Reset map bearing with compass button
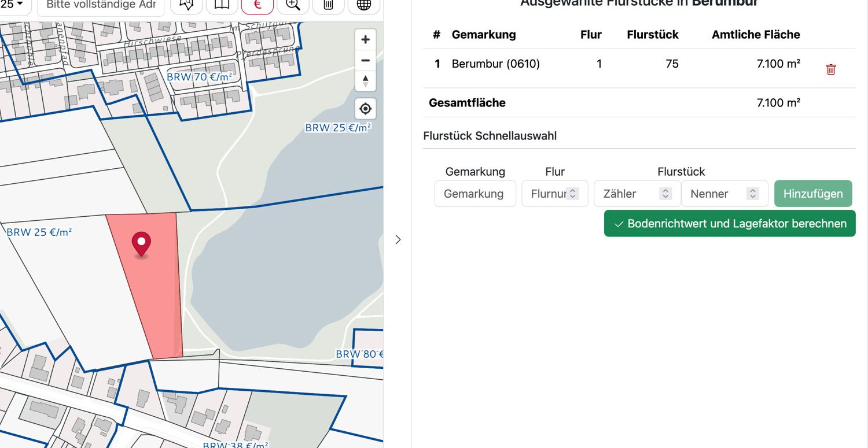The image size is (868, 448). pyautogui.click(x=365, y=81)
